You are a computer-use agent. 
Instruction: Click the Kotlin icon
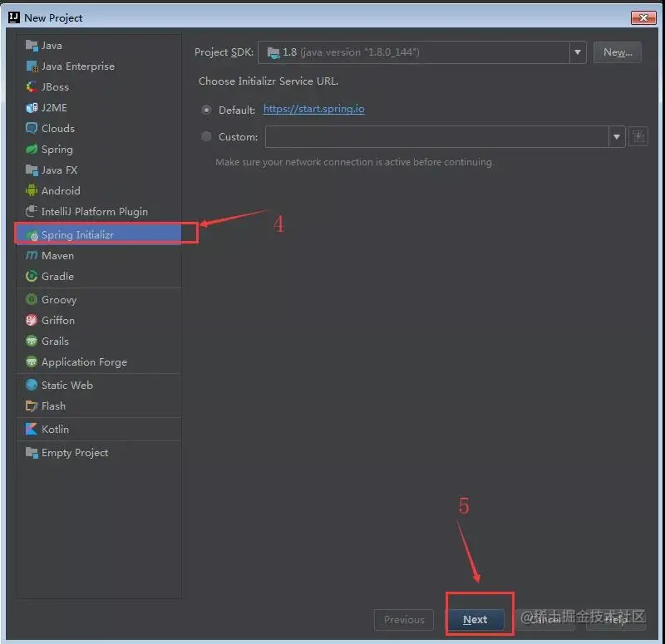tap(32, 429)
